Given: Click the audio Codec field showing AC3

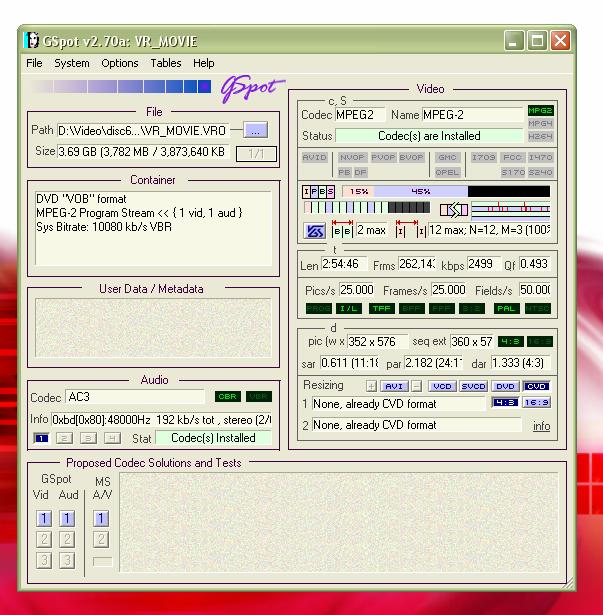Looking at the screenshot, I should pos(135,397).
